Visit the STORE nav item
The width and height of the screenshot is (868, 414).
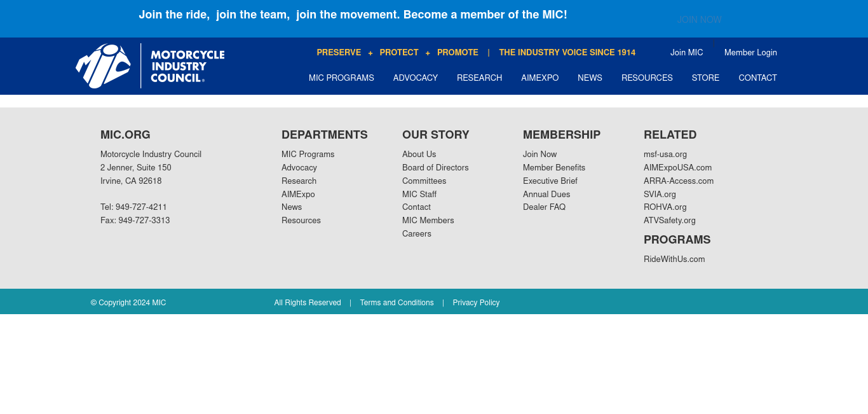705,78
